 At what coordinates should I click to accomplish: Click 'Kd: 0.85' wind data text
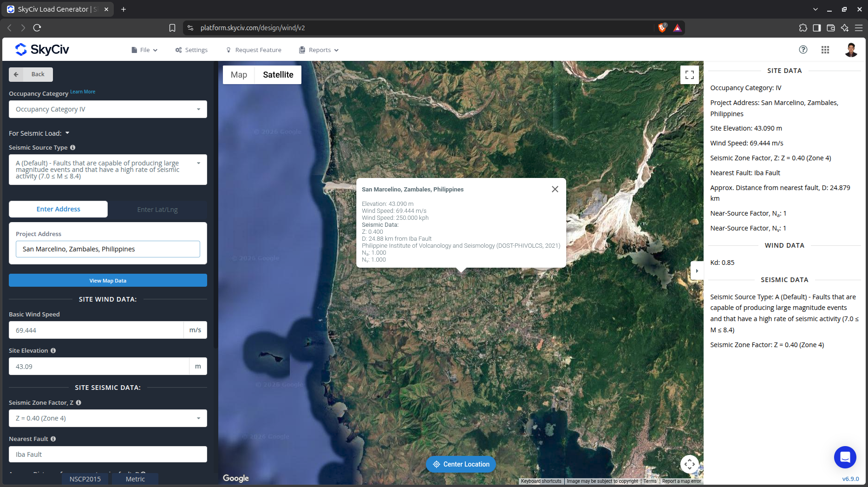click(x=722, y=263)
